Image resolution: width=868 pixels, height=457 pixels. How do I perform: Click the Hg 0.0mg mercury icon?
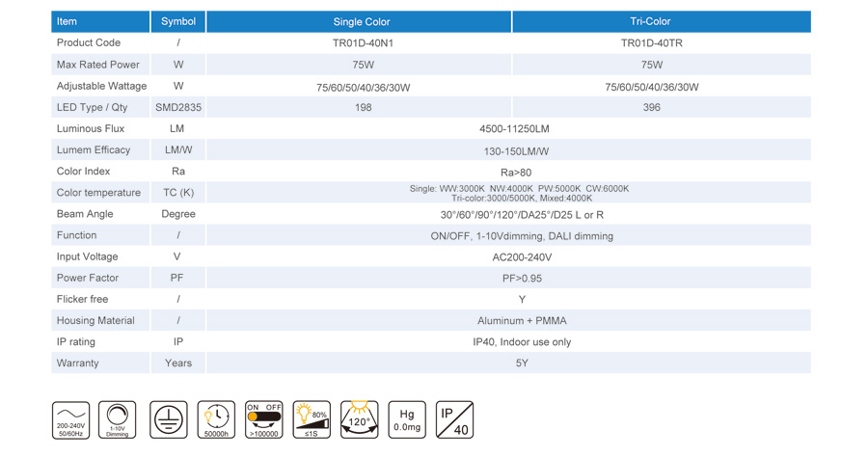(407, 420)
